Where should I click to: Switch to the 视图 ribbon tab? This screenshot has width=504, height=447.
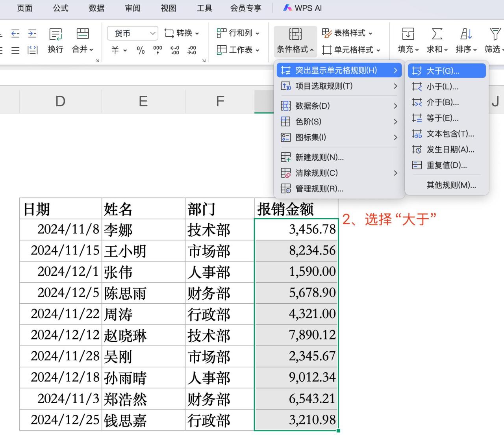pyautogui.click(x=169, y=8)
